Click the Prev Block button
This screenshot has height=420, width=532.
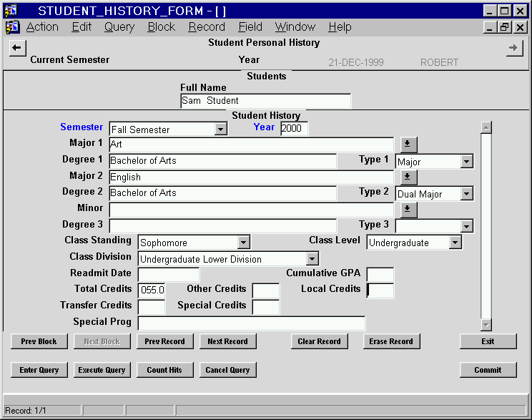point(39,341)
